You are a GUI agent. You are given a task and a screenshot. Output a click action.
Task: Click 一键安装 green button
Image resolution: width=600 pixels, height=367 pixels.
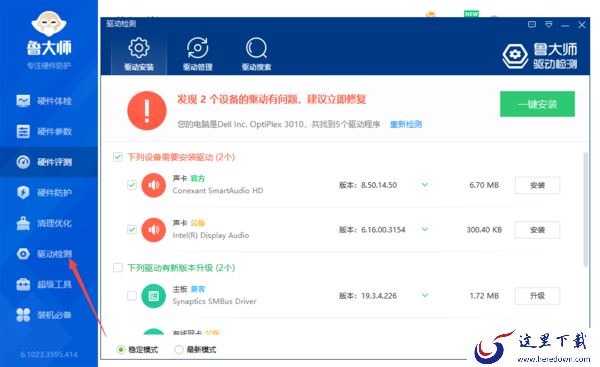tap(537, 104)
